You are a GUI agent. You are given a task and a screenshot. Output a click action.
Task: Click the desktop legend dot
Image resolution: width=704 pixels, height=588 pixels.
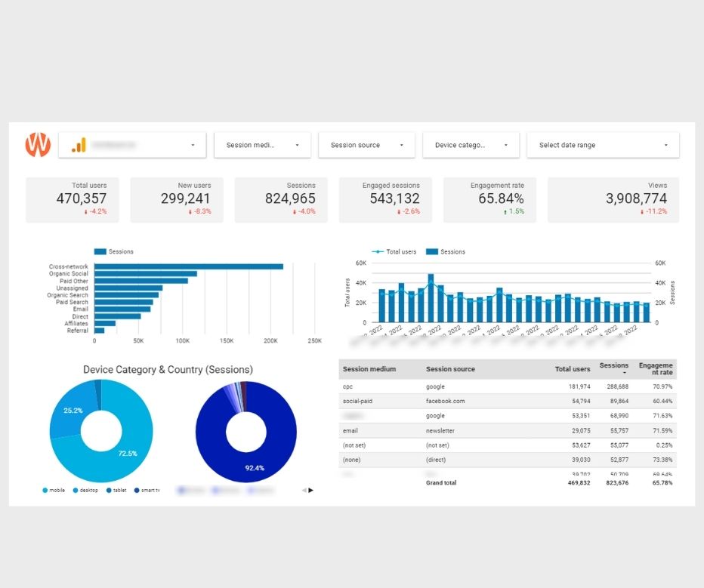pyautogui.click(x=76, y=491)
